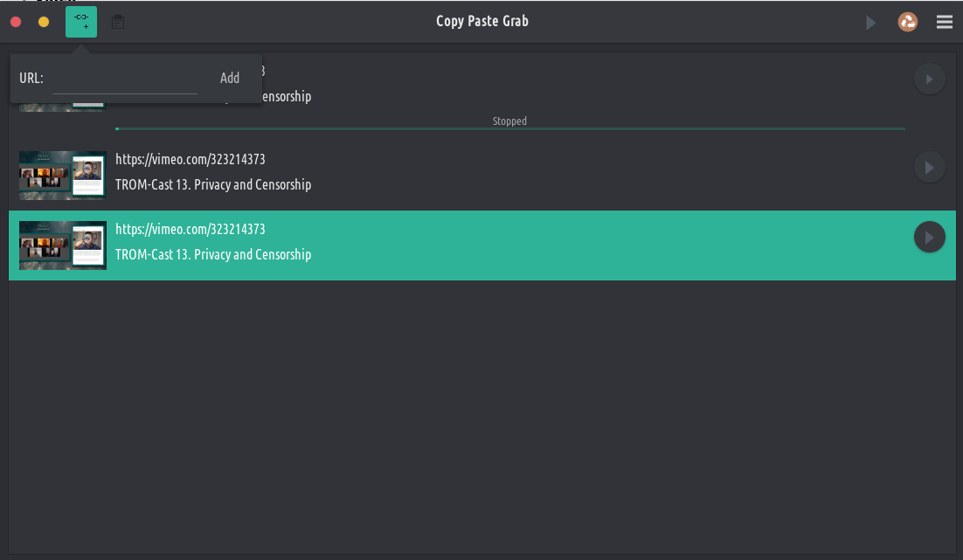Close the window with red button
The height and width of the screenshot is (560, 963).
16,22
